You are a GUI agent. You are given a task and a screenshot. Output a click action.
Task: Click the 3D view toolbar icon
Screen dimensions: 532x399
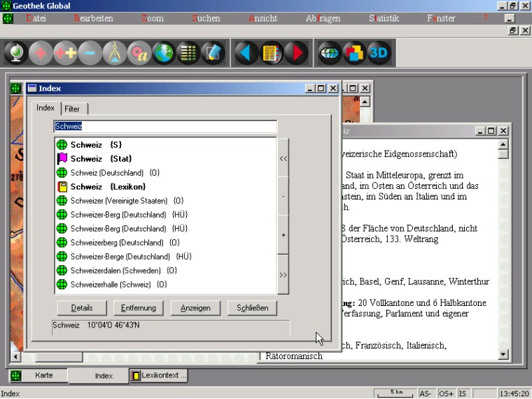379,54
